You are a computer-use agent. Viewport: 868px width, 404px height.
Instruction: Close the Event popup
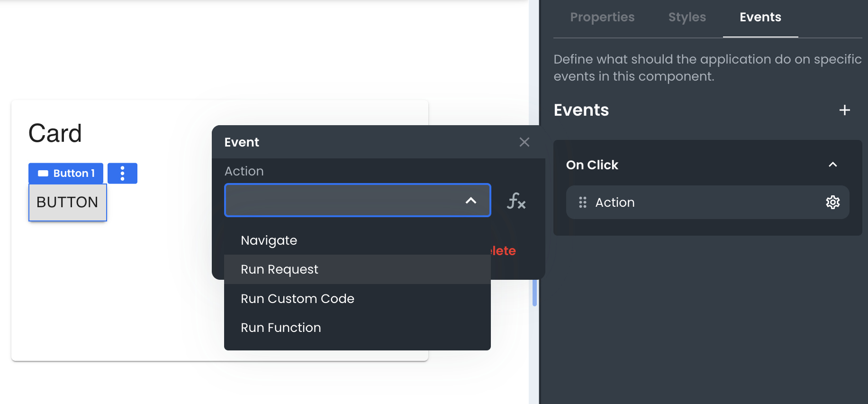(x=524, y=142)
